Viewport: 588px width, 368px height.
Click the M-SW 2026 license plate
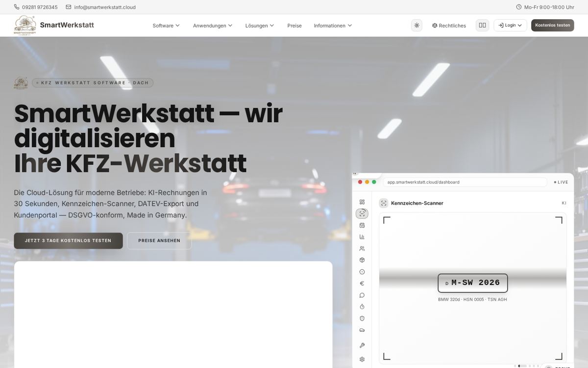coord(472,283)
